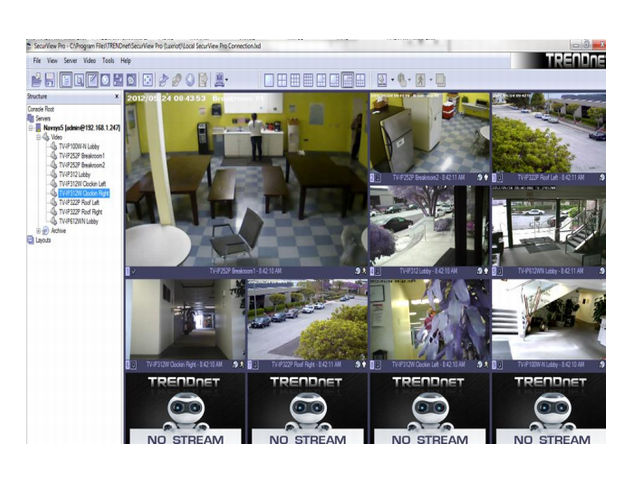Open the Help menu
Image resolution: width=640 pixels, height=480 pixels.
coord(126,60)
